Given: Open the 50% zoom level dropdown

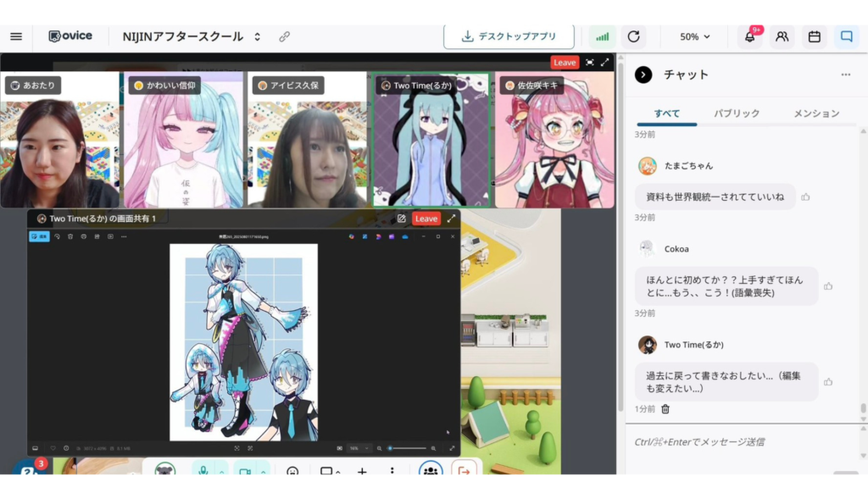Looking at the screenshot, I should point(695,36).
